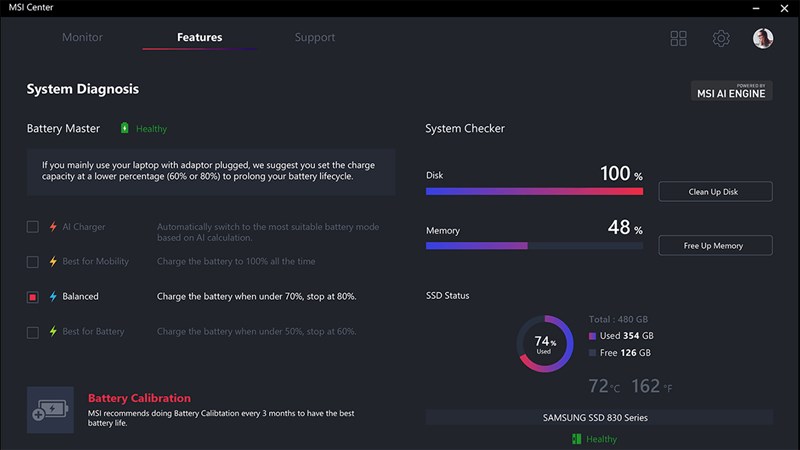Click the green battery Healthy icon
Image resolution: width=800 pixels, height=450 pixels.
point(125,128)
